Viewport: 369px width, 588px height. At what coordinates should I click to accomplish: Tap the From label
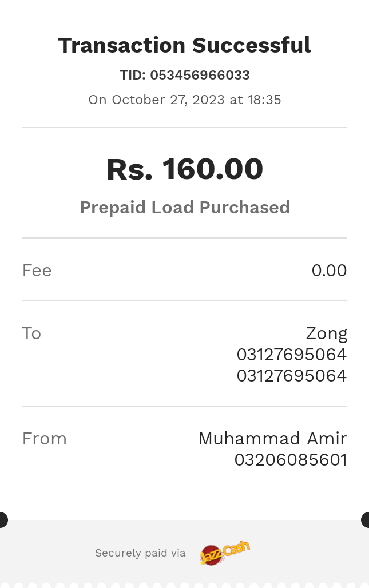coord(44,439)
